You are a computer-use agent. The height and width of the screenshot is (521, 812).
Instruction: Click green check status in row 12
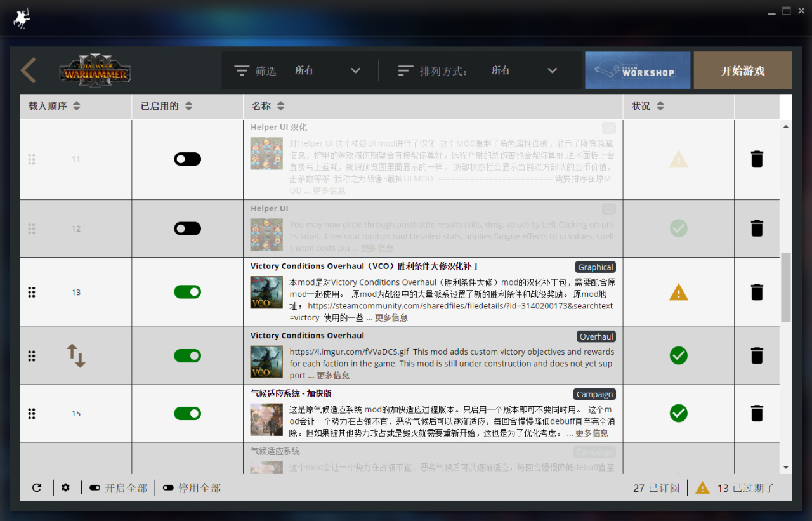pos(678,228)
